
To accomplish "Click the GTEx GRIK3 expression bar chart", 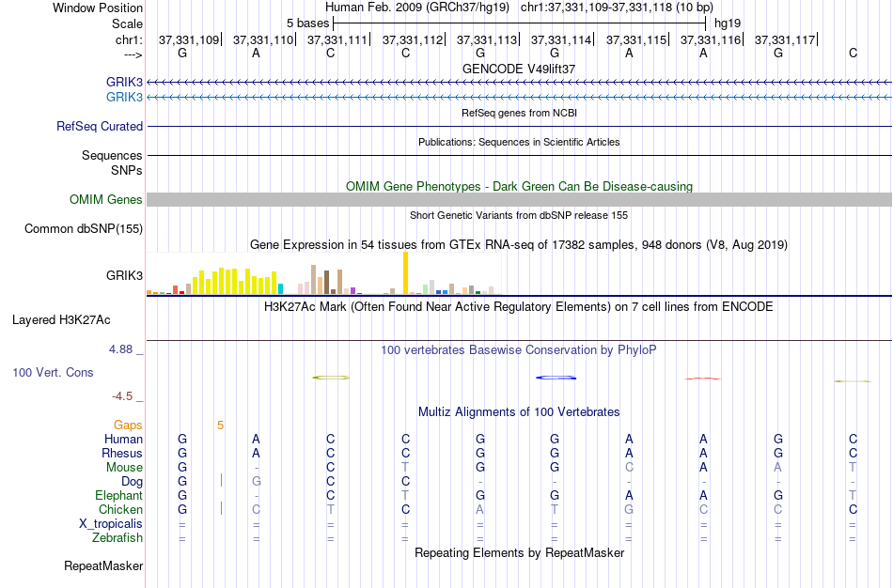I will [324, 273].
